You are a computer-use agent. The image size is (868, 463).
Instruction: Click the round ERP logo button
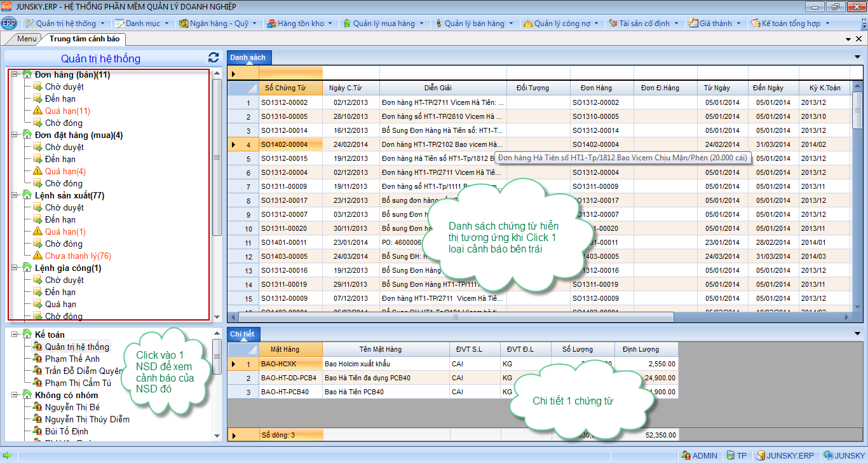pos(9,24)
